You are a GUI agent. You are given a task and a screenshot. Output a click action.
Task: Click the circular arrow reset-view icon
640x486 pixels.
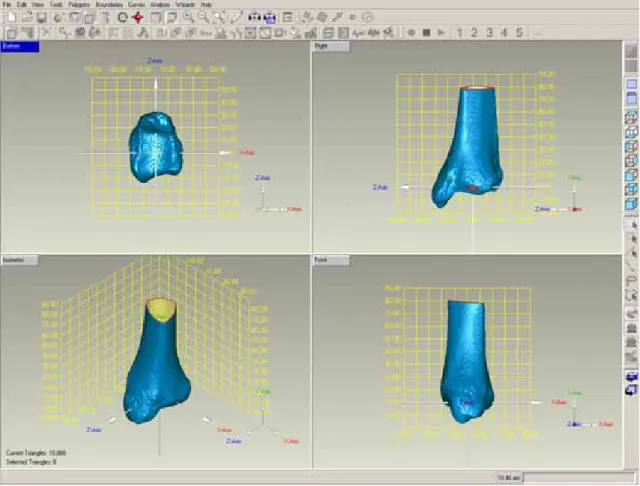click(x=122, y=17)
